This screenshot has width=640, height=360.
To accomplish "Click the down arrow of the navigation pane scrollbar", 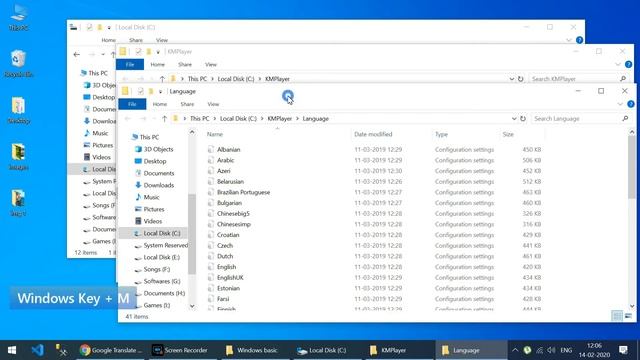I will 192,306.
